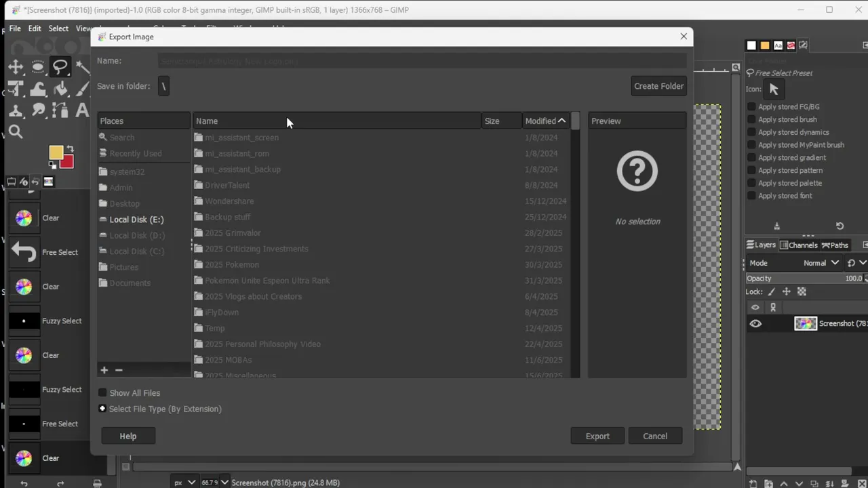This screenshot has height=488, width=868.
Task: Click the Help button in Export dialog
Action: click(128, 436)
